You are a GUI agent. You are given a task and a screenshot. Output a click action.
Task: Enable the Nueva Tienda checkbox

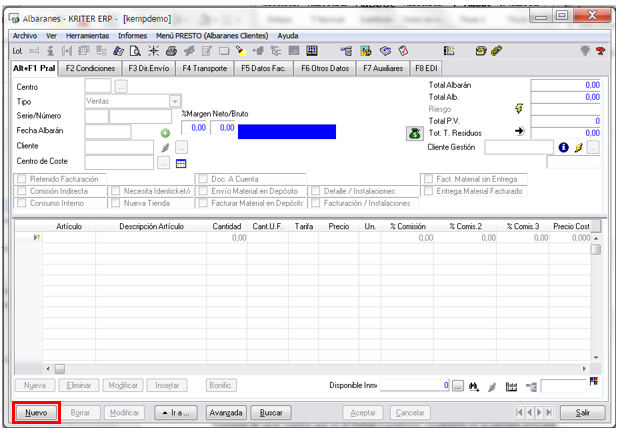(x=115, y=203)
